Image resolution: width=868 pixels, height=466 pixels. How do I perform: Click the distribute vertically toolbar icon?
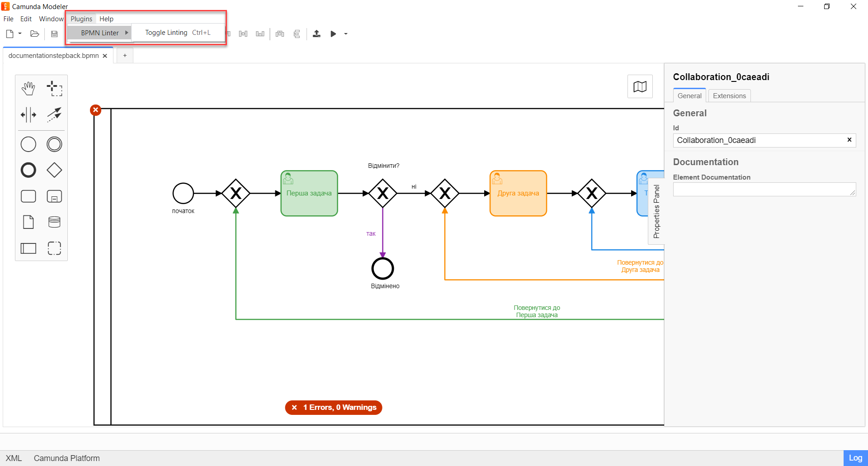tap(297, 34)
